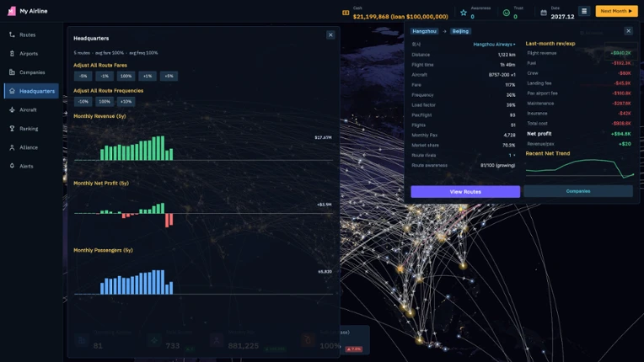
Task: Click the View Routes button
Action: [465, 191]
